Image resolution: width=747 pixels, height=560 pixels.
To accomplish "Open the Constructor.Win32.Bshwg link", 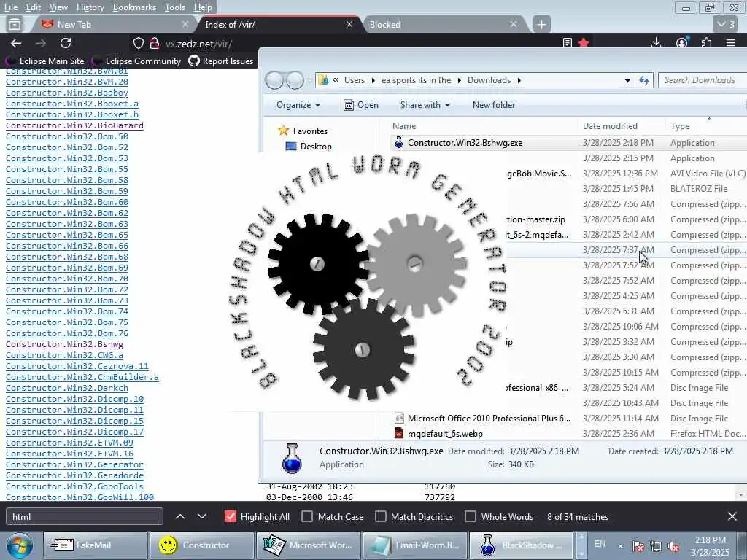I will [64, 344].
